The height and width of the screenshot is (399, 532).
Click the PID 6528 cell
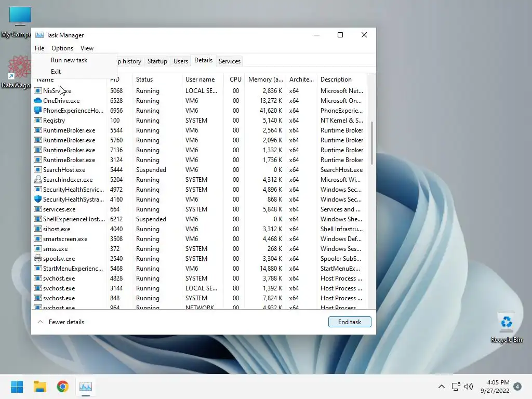[x=116, y=100]
